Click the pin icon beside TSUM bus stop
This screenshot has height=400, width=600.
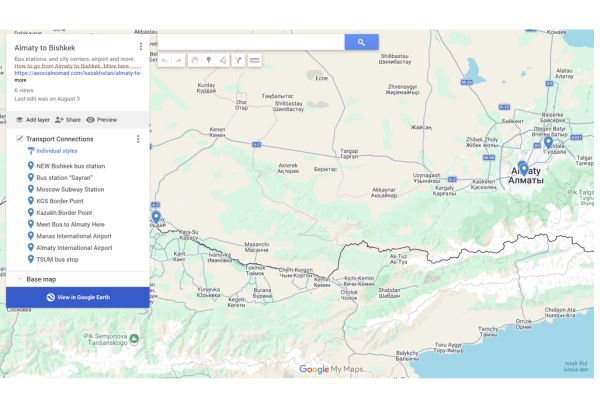point(31,259)
